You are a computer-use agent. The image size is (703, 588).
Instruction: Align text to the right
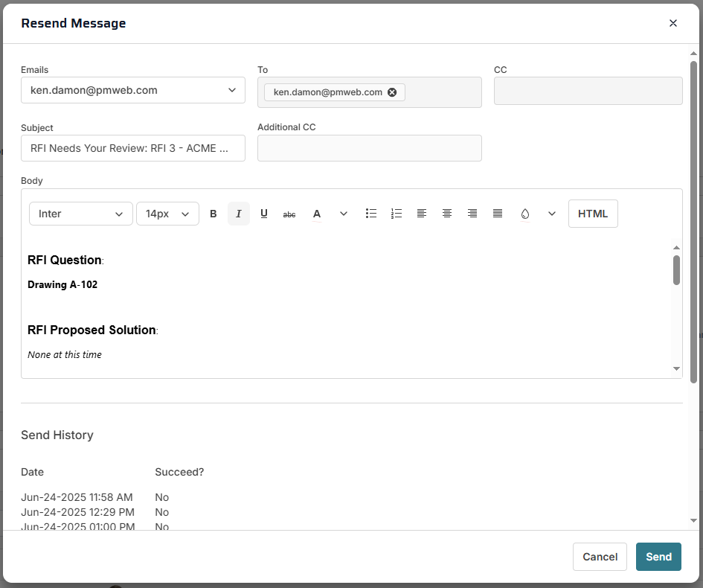click(472, 214)
